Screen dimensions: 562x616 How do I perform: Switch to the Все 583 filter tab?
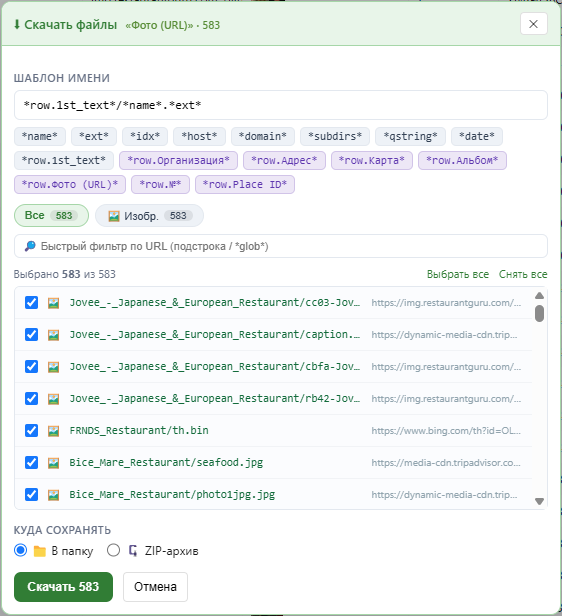tap(51, 216)
